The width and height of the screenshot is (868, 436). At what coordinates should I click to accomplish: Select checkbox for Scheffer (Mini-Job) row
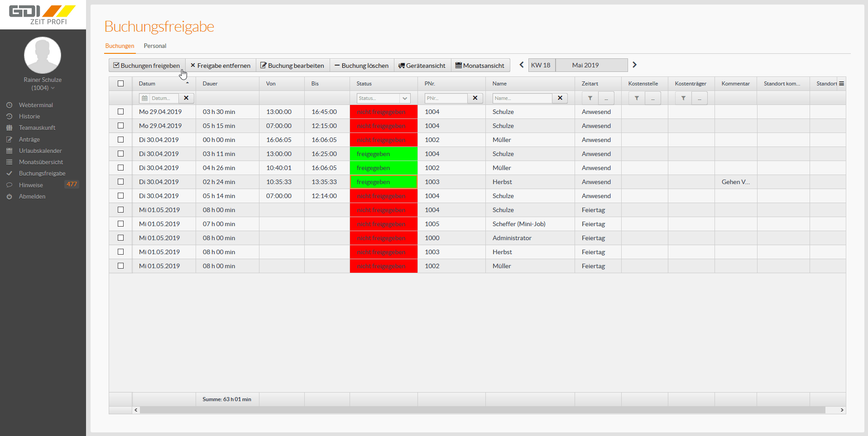tap(120, 224)
